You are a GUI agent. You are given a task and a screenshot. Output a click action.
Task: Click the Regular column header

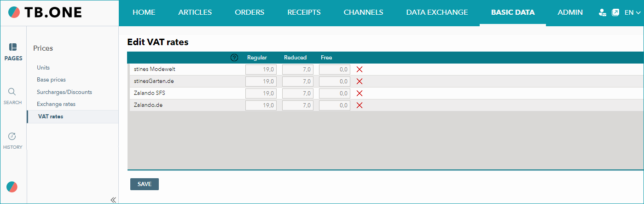click(257, 58)
